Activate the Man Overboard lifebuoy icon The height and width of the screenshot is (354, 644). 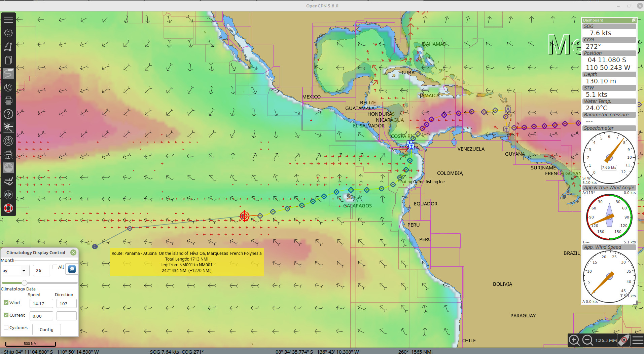coord(8,208)
